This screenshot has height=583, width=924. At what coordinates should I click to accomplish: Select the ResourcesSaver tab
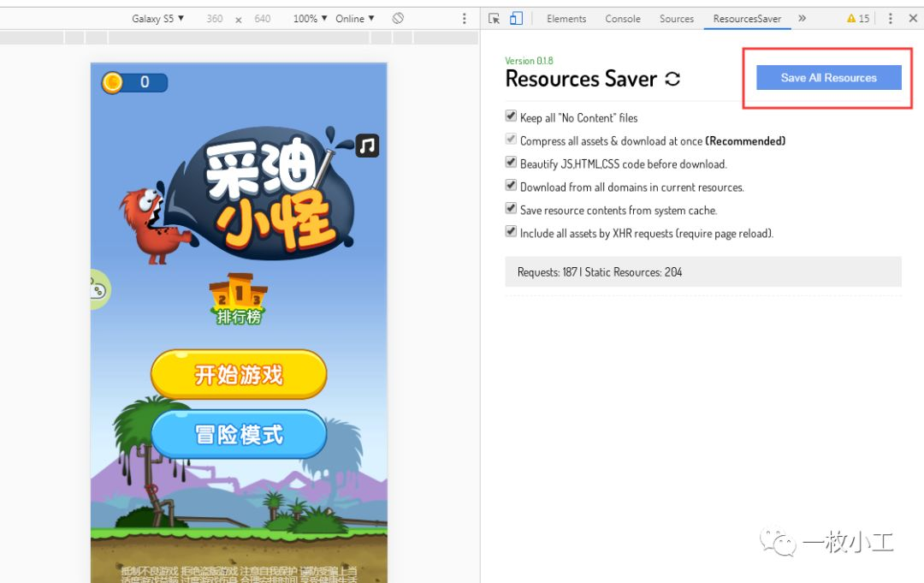point(747,19)
